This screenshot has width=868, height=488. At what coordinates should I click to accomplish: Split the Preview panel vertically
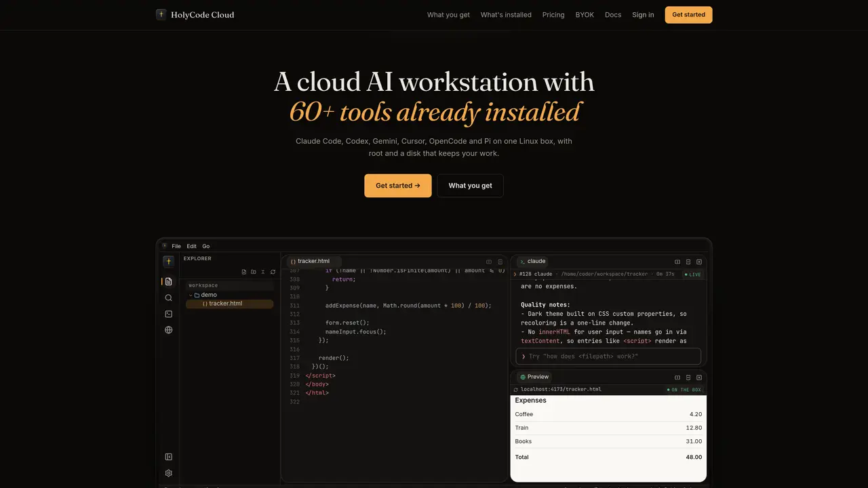tap(677, 378)
